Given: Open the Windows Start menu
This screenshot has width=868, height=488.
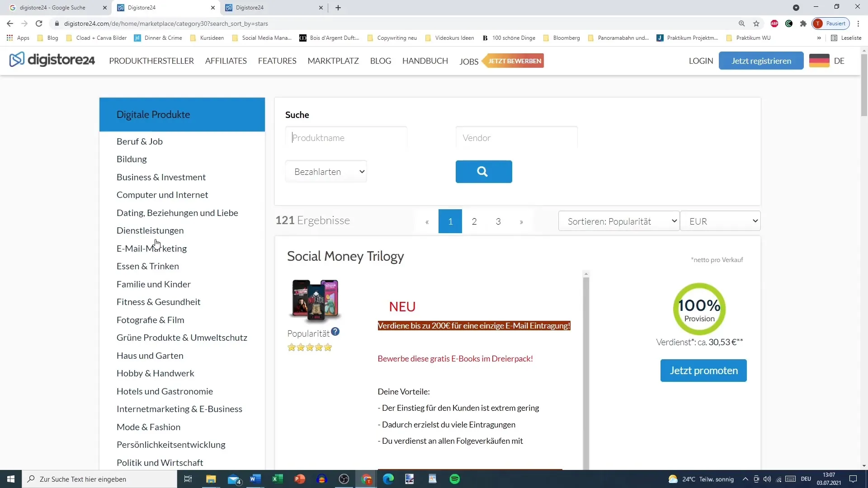Looking at the screenshot, I should point(11,479).
